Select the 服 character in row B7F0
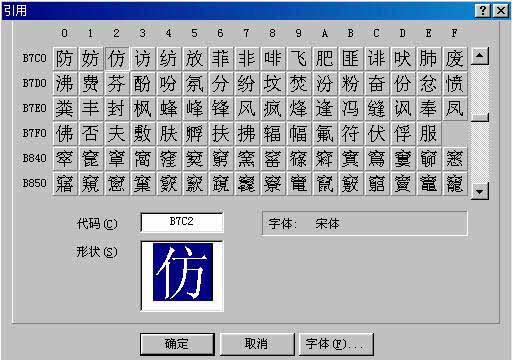 coord(428,134)
